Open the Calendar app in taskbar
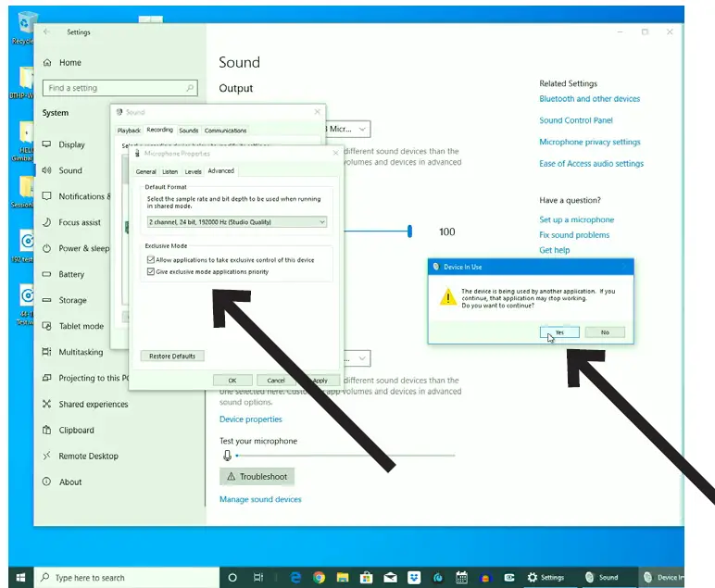 click(461, 578)
